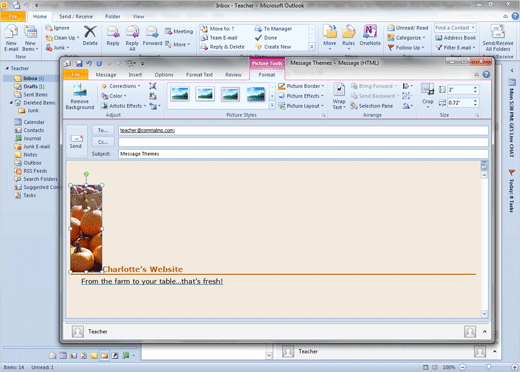This screenshot has height=372, width=520.
Task: Open the Corrections dropdown
Action: tap(121, 86)
